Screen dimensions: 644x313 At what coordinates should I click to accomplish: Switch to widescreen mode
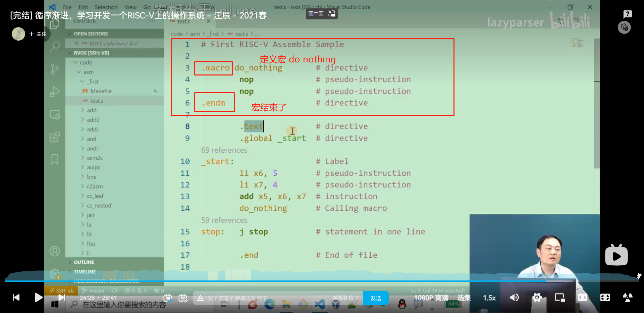582,298
